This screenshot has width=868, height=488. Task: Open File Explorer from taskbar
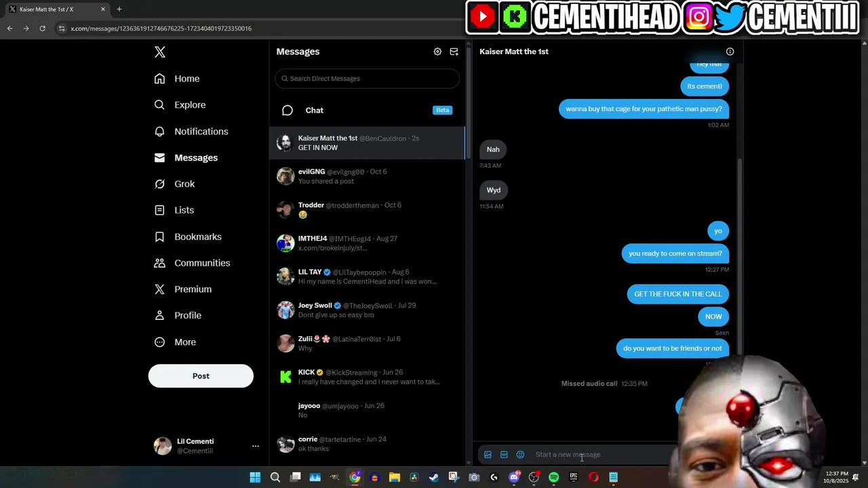pyautogui.click(x=395, y=478)
